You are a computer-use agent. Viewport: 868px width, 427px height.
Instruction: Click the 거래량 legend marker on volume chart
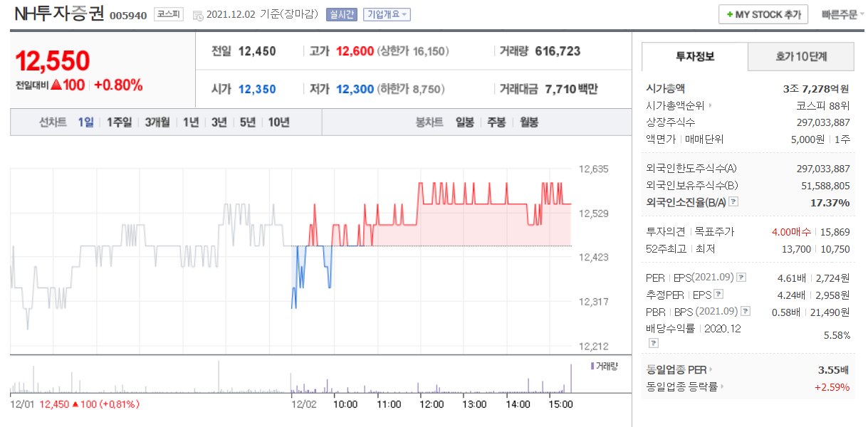point(592,365)
